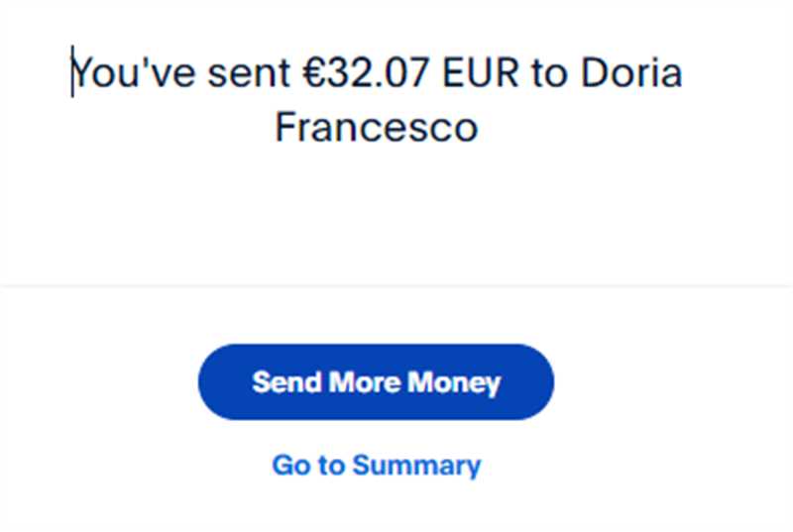Click the horizontal divider below the confirmation

pos(396,286)
